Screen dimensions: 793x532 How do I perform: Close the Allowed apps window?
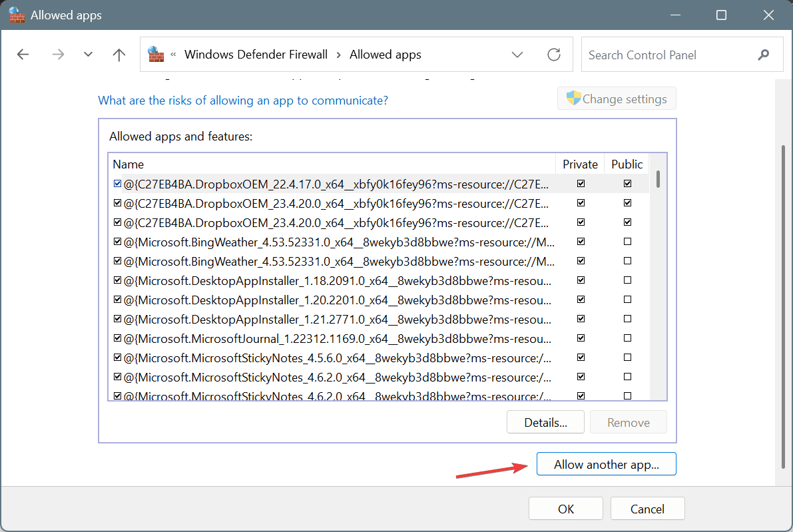(769, 15)
